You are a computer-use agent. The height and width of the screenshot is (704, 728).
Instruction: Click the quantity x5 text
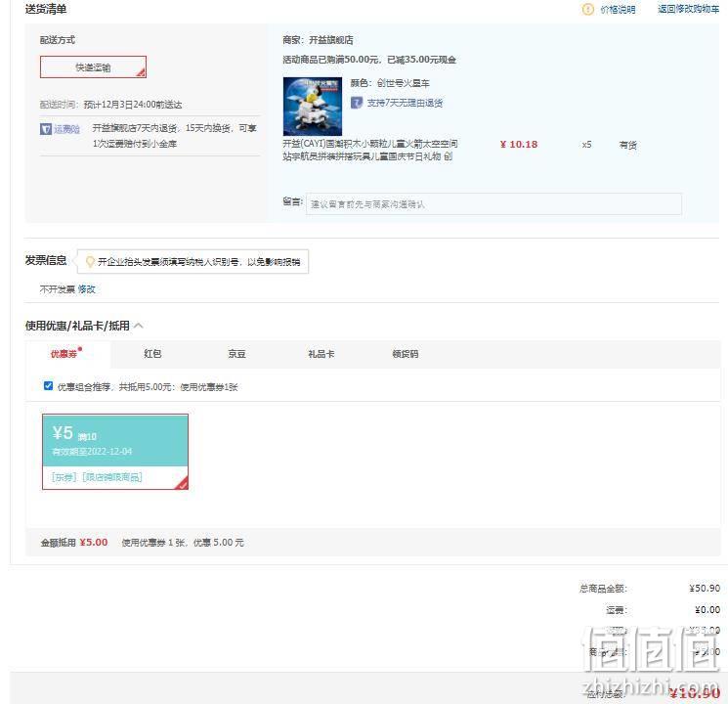pyautogui.click(x=587, y=145)
